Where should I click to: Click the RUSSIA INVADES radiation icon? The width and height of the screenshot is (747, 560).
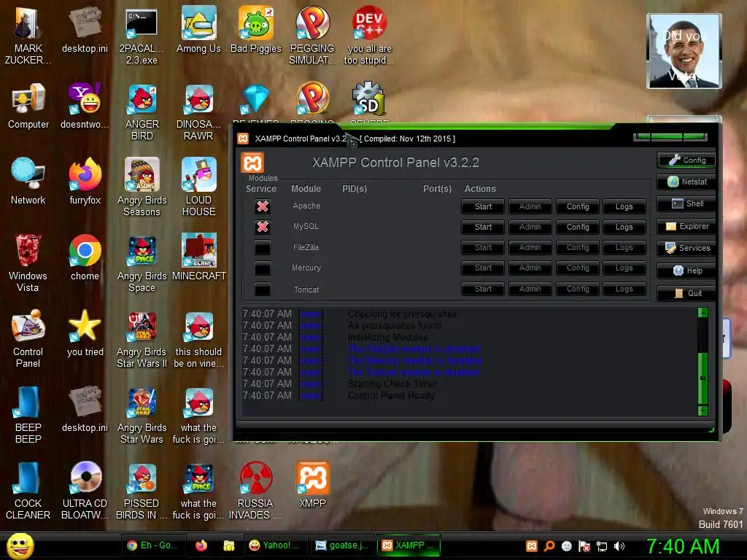(255, 489)
